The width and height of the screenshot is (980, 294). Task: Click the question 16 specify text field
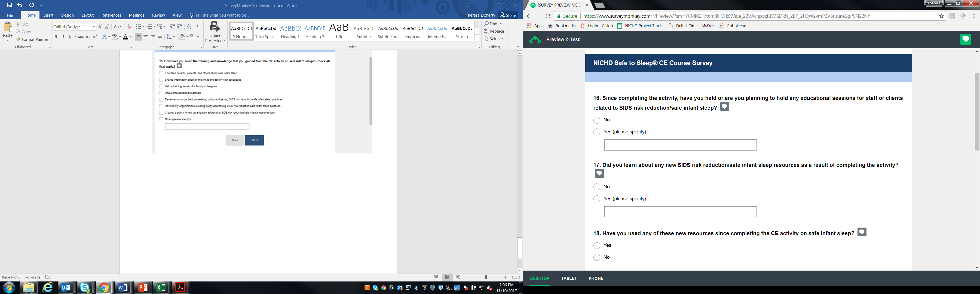[680, 145]
